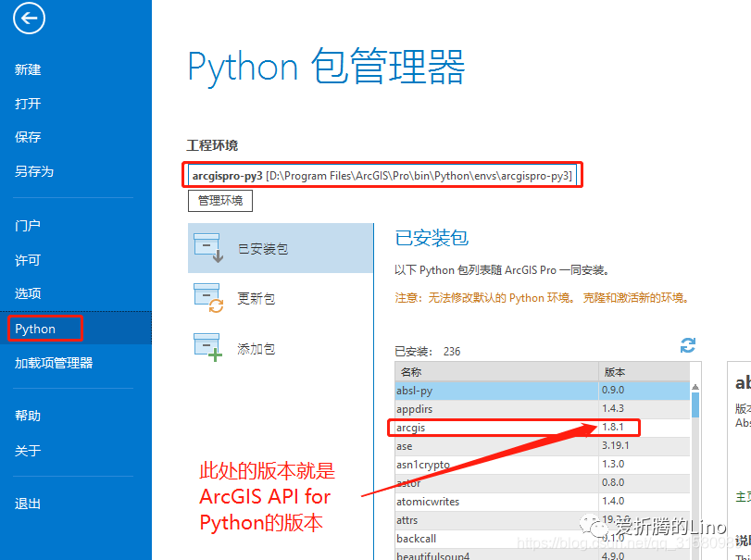The height and width of the screenshot is (560, 751).
Task: Click the Update Packages box icon
Action: [208, 298]
